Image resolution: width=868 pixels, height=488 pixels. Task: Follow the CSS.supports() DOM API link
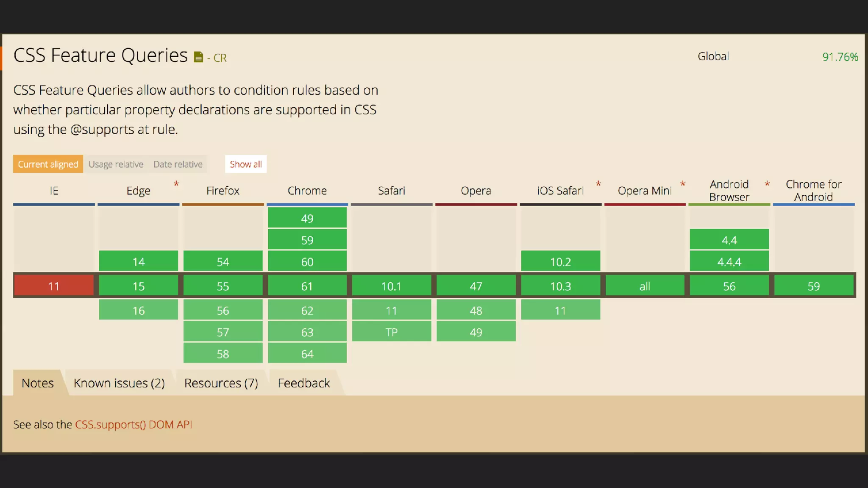(134, 424)
